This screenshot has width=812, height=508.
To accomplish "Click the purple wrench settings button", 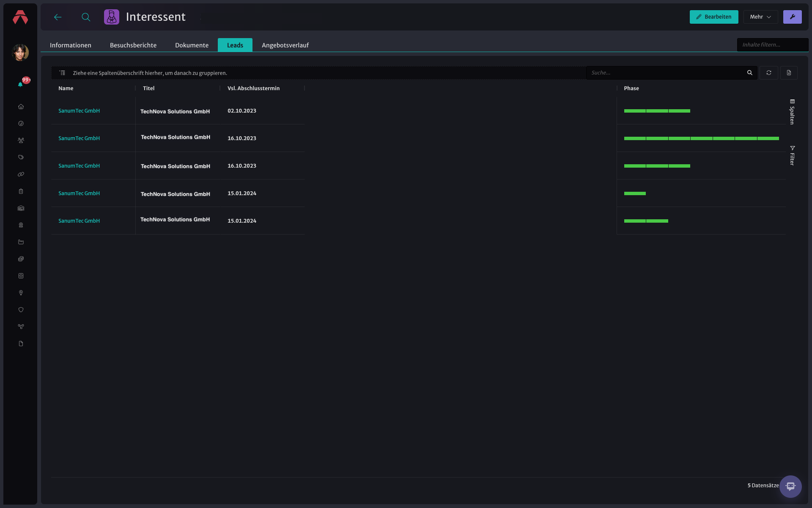I will click(x=792, y=17).
